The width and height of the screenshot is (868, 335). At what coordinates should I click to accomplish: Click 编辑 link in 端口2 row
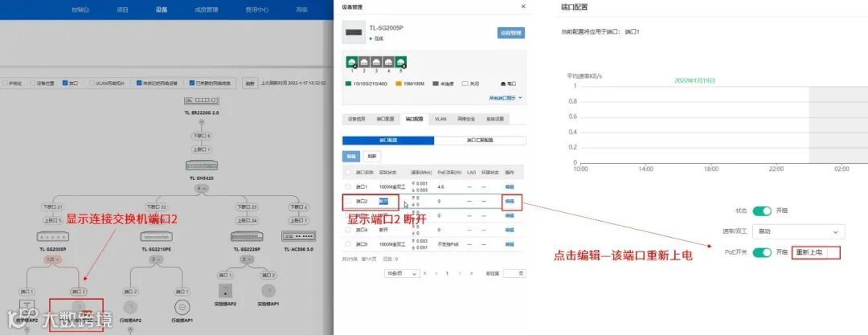(510, 202)
